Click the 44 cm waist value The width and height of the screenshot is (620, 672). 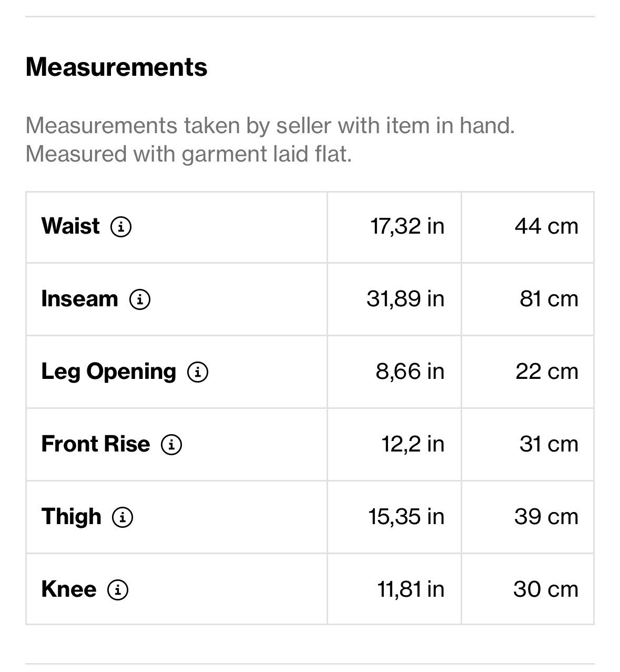pos(546,226)
